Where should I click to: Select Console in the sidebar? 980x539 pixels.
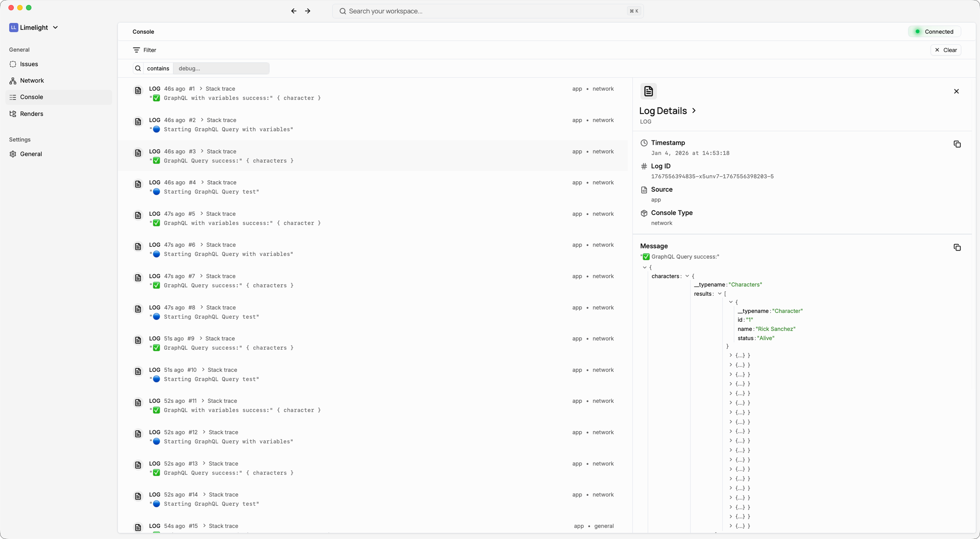(59, 97)
